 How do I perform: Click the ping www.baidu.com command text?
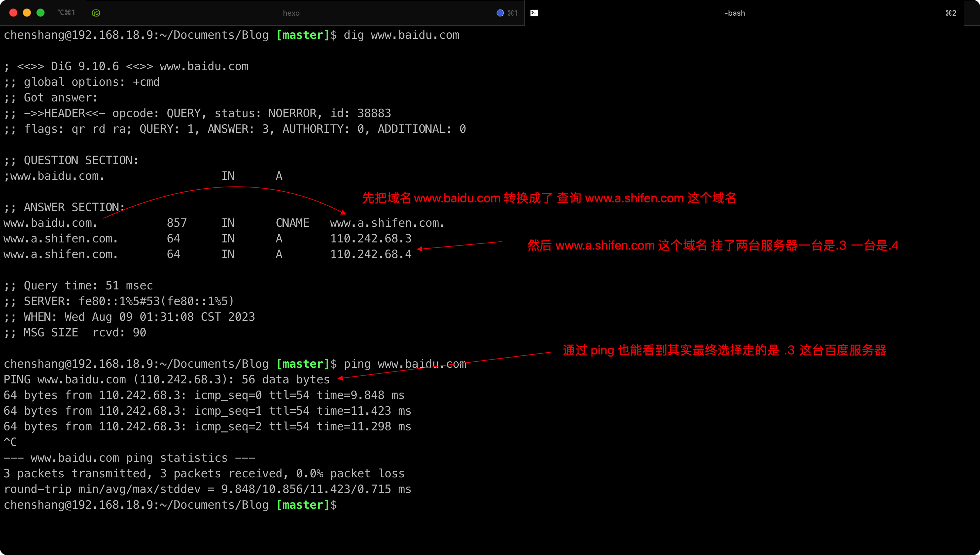pyautogui.click(x=405, y=364)
